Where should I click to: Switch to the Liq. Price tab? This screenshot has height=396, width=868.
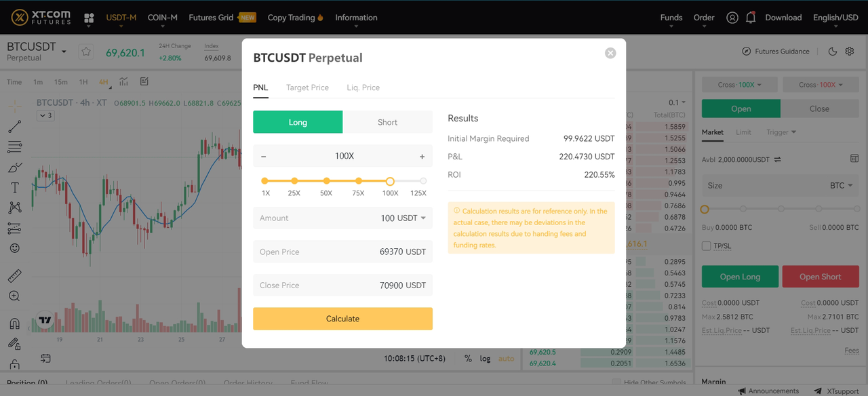(x=363, y=87)
